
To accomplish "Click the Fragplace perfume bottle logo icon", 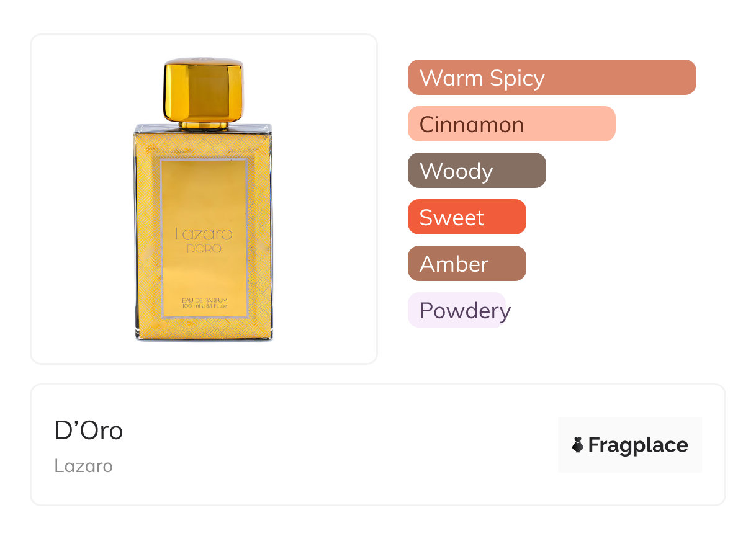I will (x=578, y=445).
